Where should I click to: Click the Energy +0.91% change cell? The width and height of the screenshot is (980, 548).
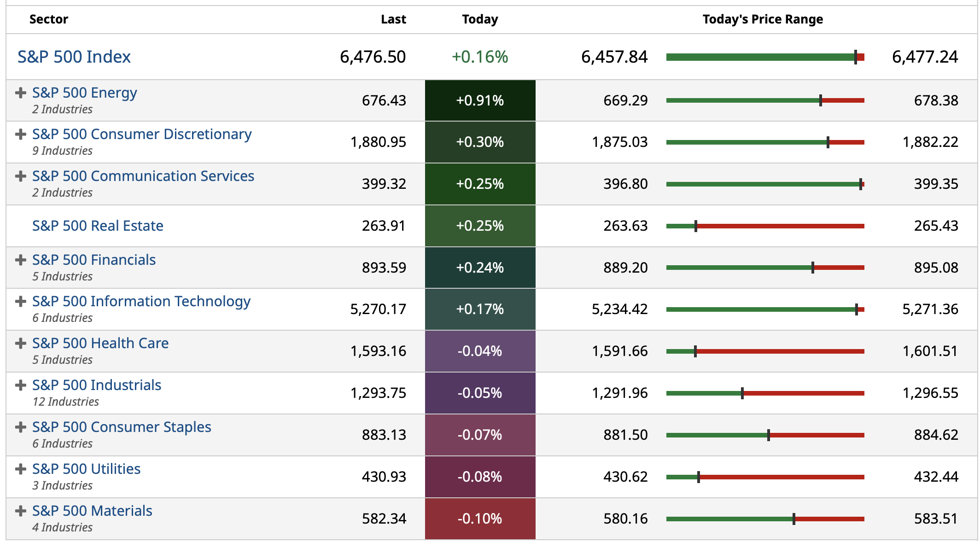click(x=480, y=100)
